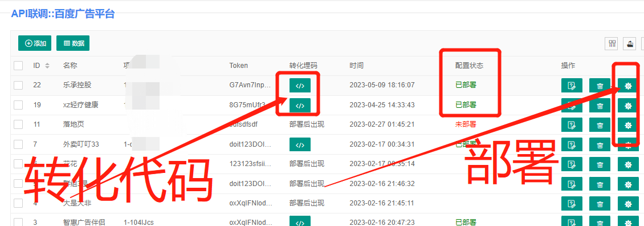Open deploy settings for row dated 2023-02-17 00:35:14
The image size is (644, 226).
point(627,164)
